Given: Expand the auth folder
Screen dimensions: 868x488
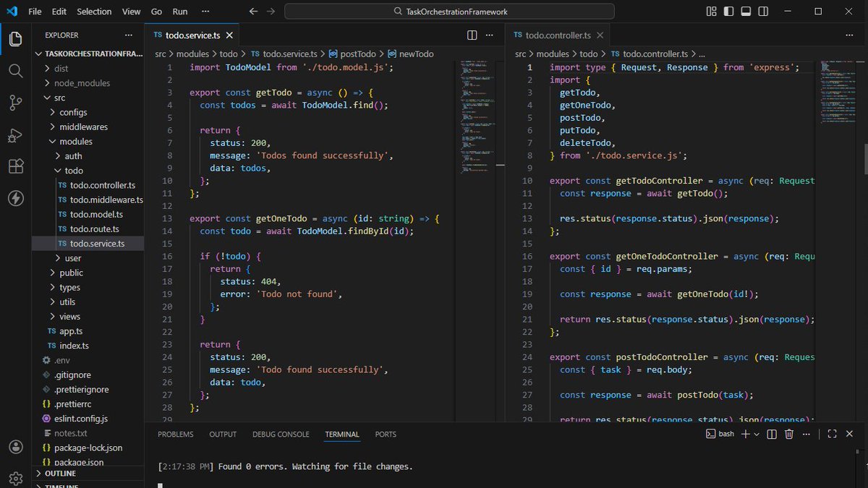Looking at the screenshot, I should 88,155.
